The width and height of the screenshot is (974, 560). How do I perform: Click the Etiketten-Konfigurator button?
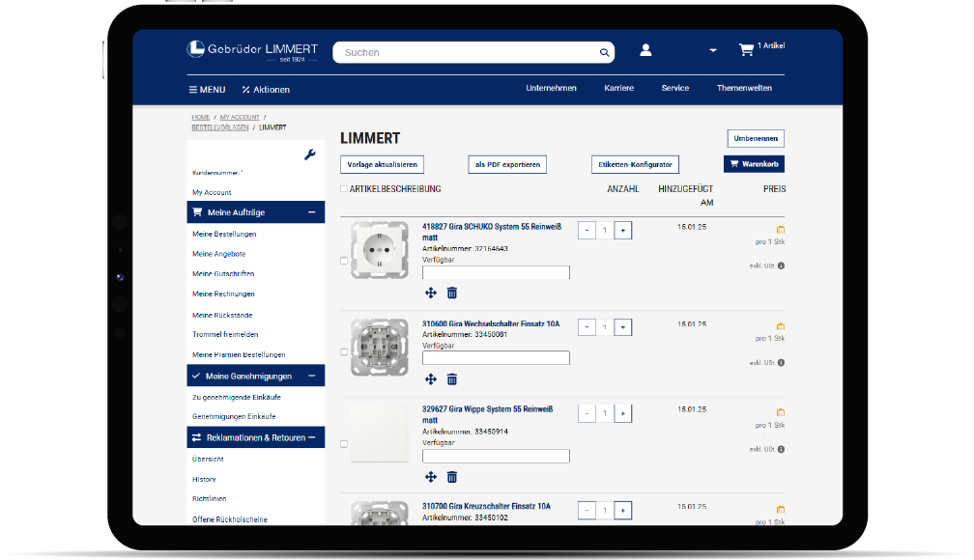point(635,165)
